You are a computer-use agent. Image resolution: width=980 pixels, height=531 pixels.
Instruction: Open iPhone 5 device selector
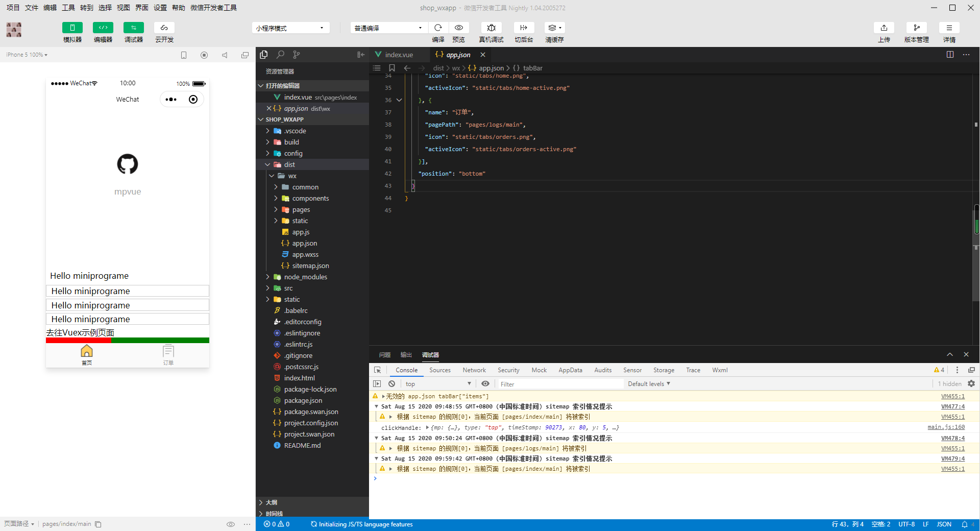(x=27, y=55)
